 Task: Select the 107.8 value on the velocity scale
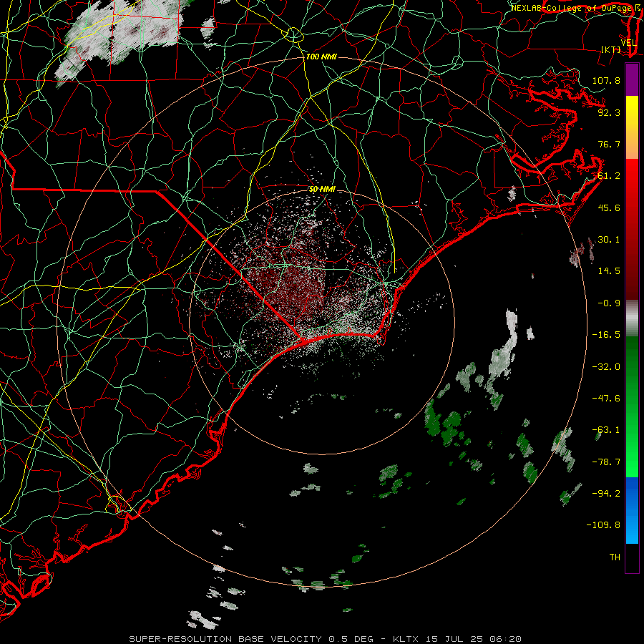pyautogui.click(x=606, y=80)
